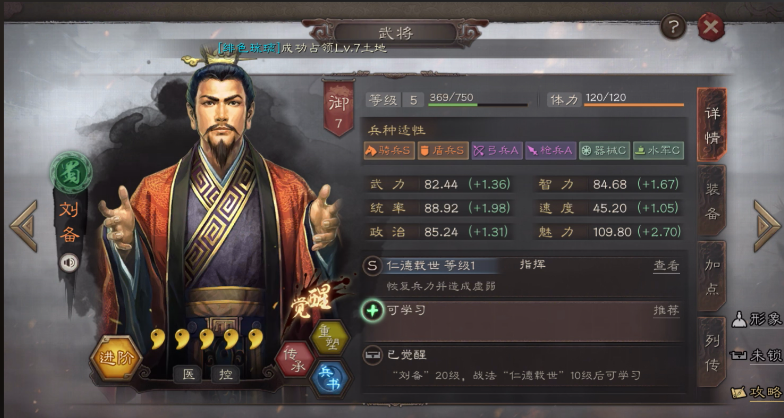Open the 列传 biography tab

pos(712,352)
